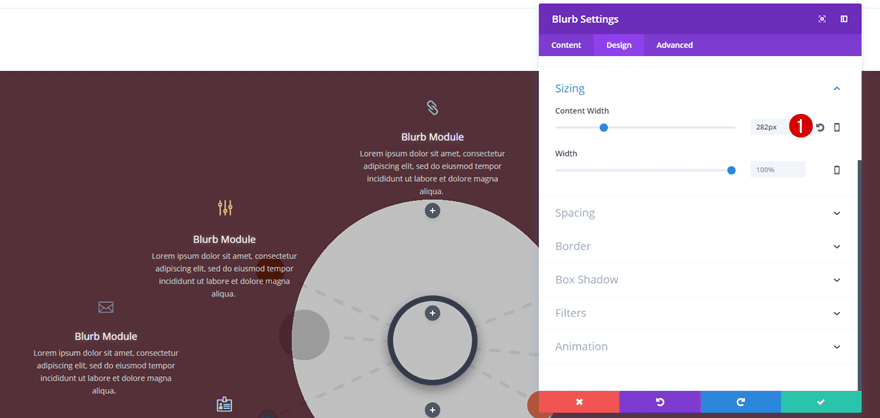This screenshot has width=880, height=418.
Task: Click the plus button inside the center circle
Action: (432, 313)
